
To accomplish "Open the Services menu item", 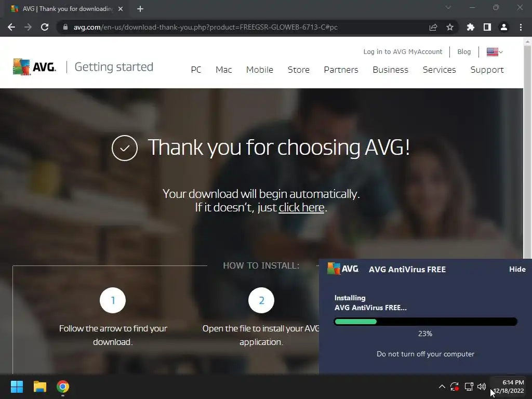I will pyautogui.click(x=440, y=70).
